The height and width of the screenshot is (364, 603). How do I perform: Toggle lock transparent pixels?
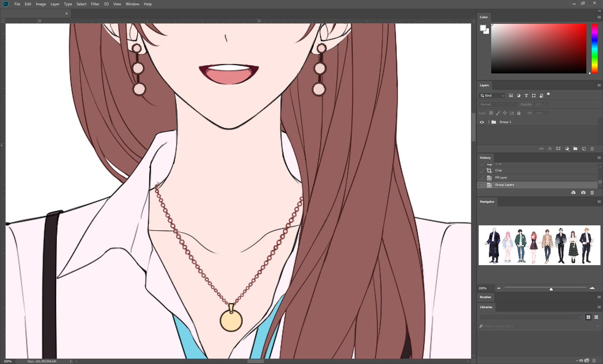pos(491,113)
